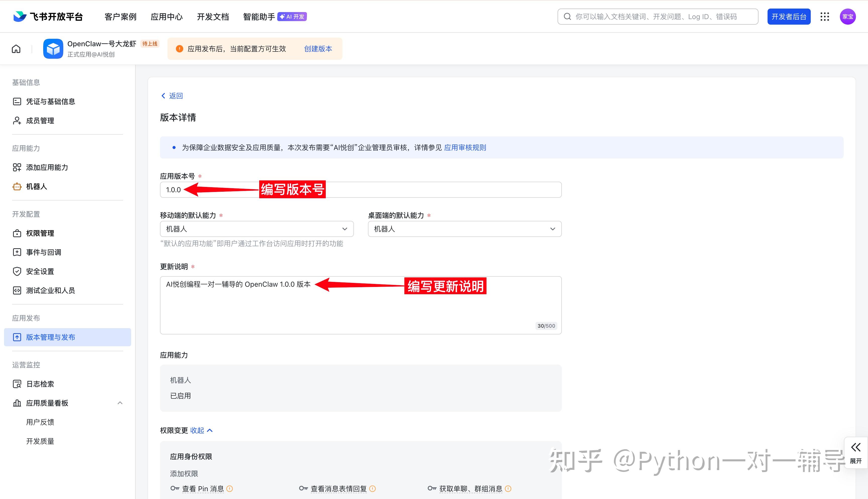Open the nine-dot apps grid icon
This screenshot has height=499, width=868.
tap(825, 17)
